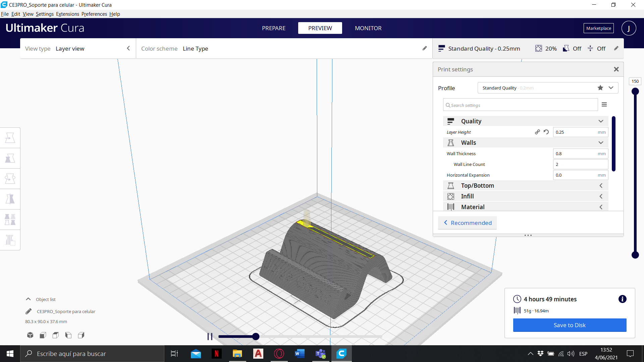Click the color scheme edit pencil icon

point(425,48)
